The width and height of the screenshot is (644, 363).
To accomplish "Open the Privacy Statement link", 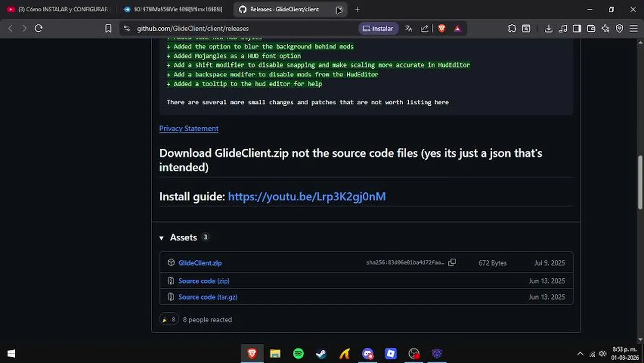I will [x=189, y=129].
